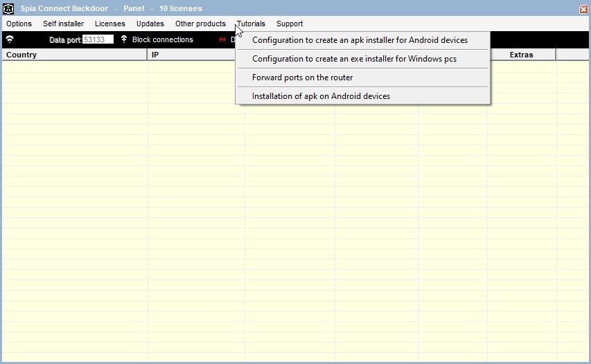Click the Data port input field
Image resolution: width=591 pixels, height=364 pixels.
click(x=98, y=39)
